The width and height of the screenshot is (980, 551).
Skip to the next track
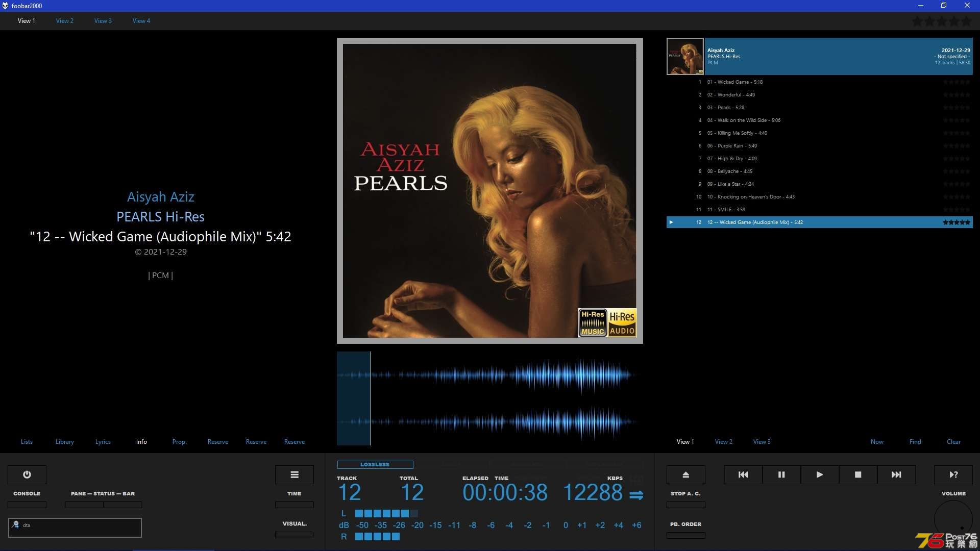896,474
